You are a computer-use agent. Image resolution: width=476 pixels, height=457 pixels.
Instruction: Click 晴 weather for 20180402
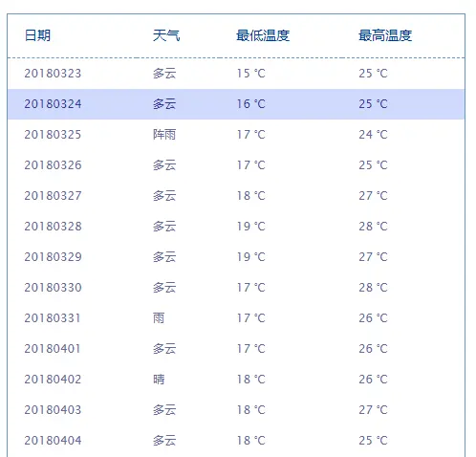159,380
